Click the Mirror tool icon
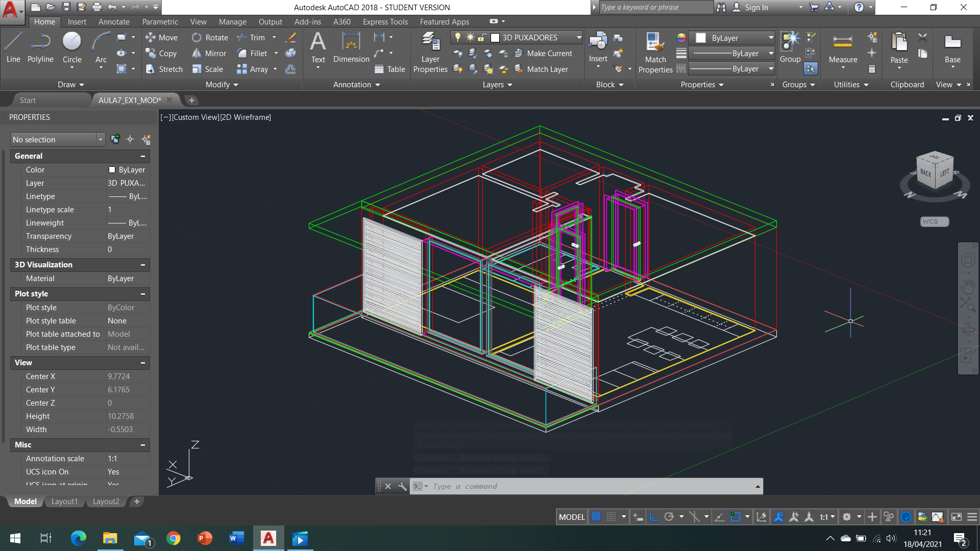The width and height of the screenshot is (980, 551). pyautogui.click(x=197, y=53)
